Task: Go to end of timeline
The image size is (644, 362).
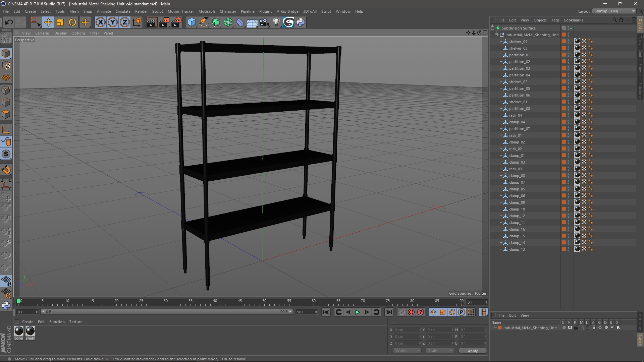Action: 389,312
